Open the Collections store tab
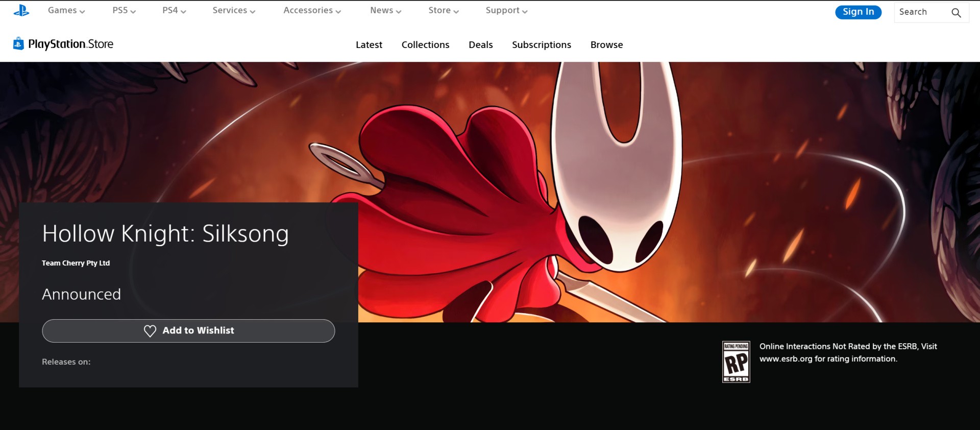980x430 pixels. [425, 45]
